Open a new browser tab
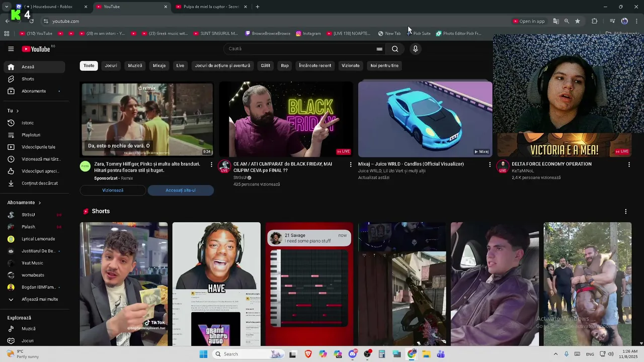 coord(258,7)
